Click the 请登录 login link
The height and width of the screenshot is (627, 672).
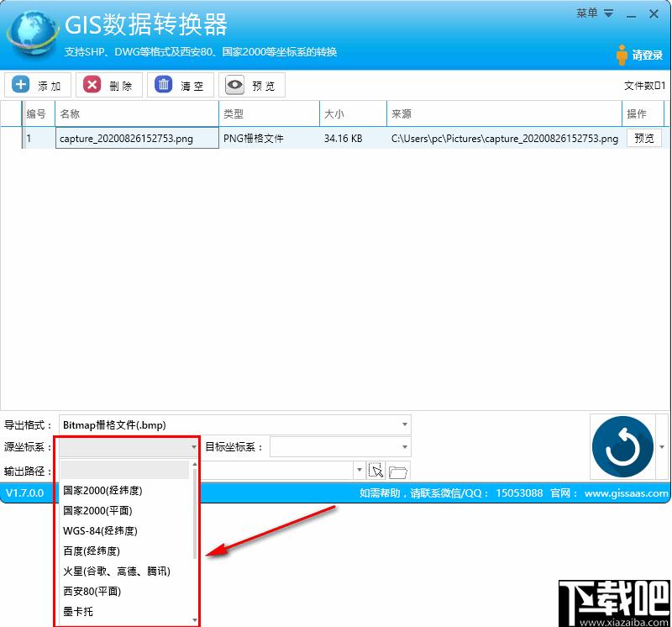tap(647, 55)
